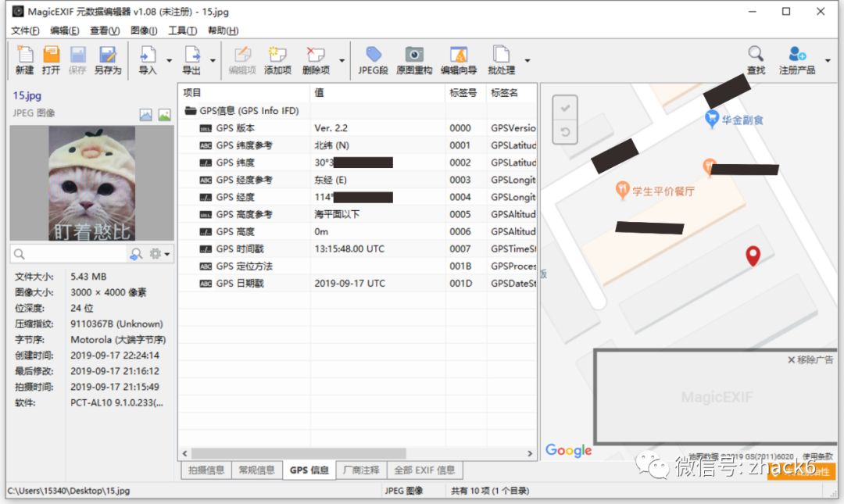Switch to the 常规信息 tab
The height and width of the screenshot is (504, 844).
coord(257,470)
